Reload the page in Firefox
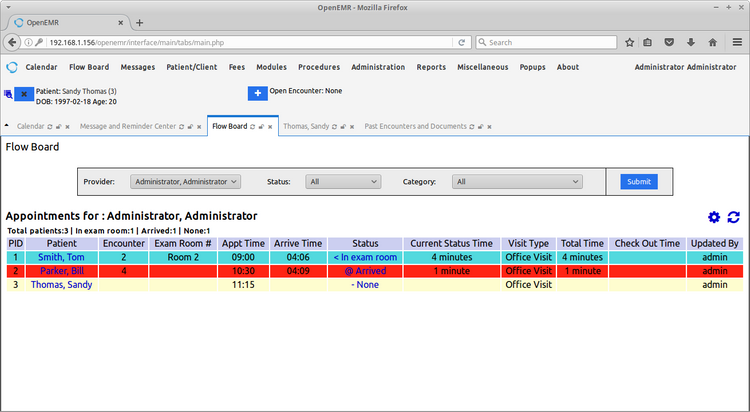This screenshot has width=750, height=412. click(x=462, y=43)
